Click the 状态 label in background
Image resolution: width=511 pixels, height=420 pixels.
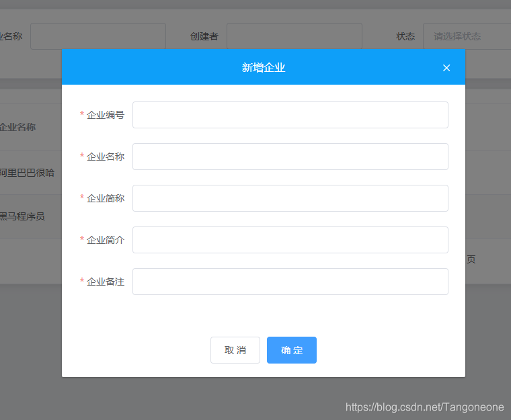(405, 36)
